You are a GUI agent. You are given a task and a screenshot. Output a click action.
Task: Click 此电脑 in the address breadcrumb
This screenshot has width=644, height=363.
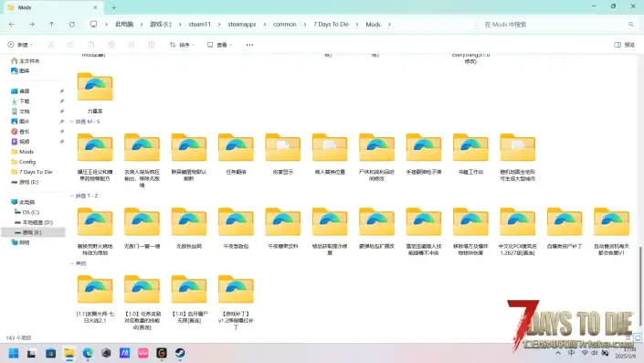[x=124, y=25]
